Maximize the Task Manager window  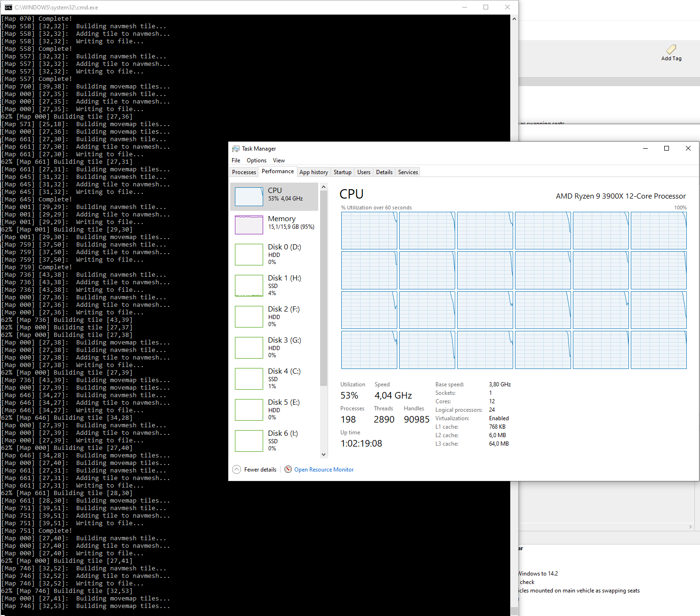pos(667,148)
